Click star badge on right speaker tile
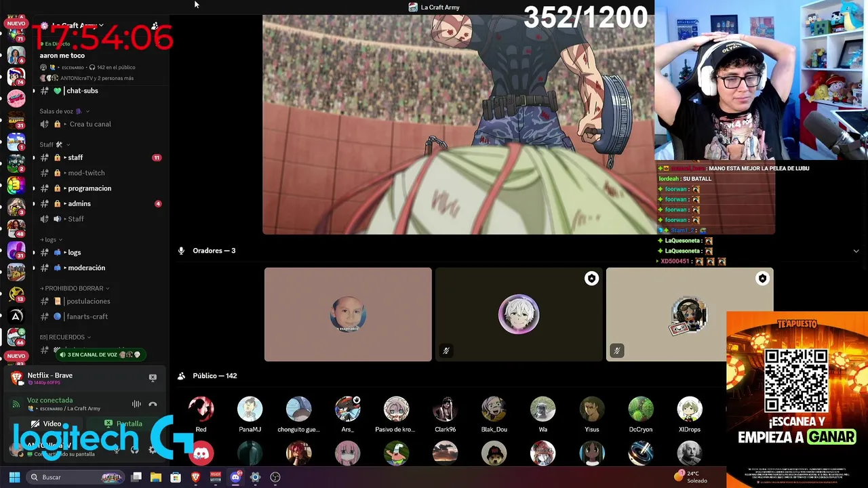868x488 pixels. [x=762, y=279]
